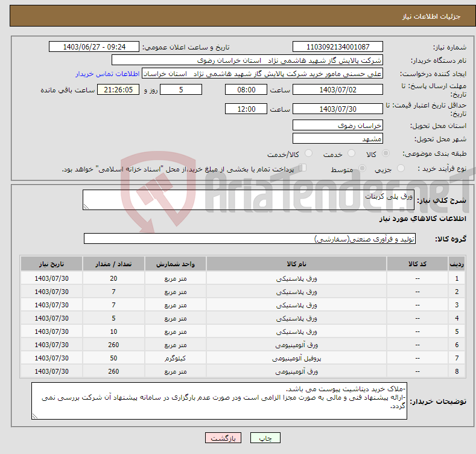Viewport: 476px width, 454px height.
Task: Click the resize handle of description textarea
Action: pyautogui.click(x=86, y=206)
